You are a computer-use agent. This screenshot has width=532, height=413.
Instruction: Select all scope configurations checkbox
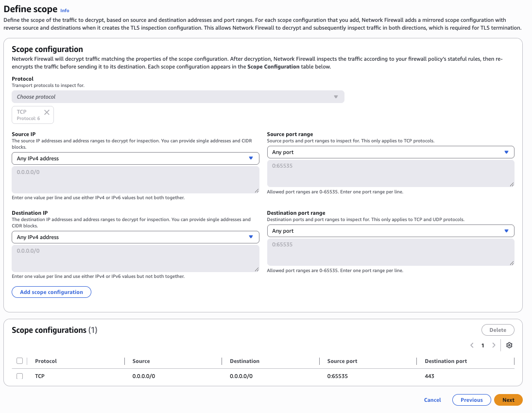(19, 361)
